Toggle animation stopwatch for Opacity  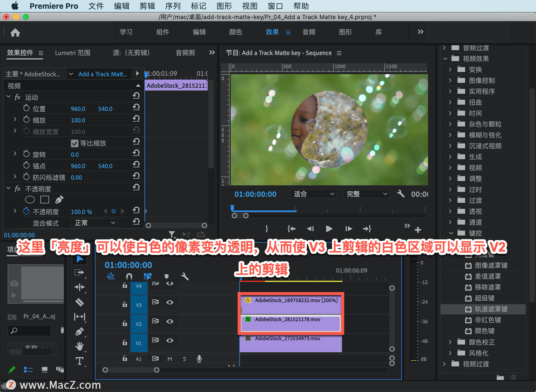[x=26, y=211]
